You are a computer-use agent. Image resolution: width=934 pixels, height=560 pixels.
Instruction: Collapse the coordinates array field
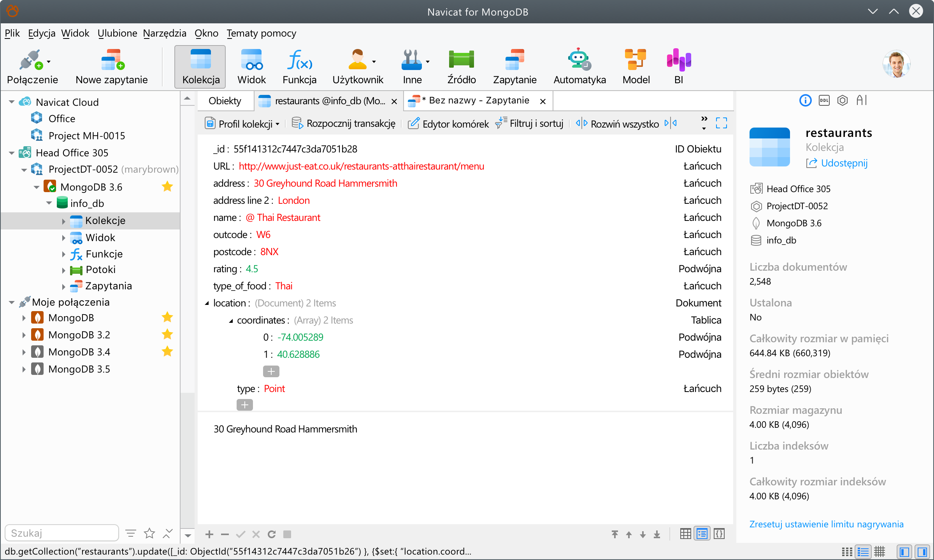(231, 320)
